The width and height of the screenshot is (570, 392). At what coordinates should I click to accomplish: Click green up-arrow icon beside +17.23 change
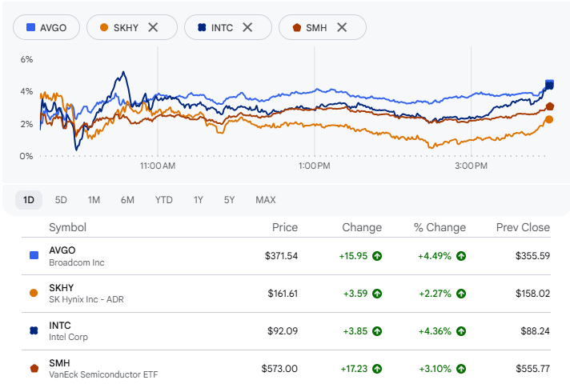377,369
